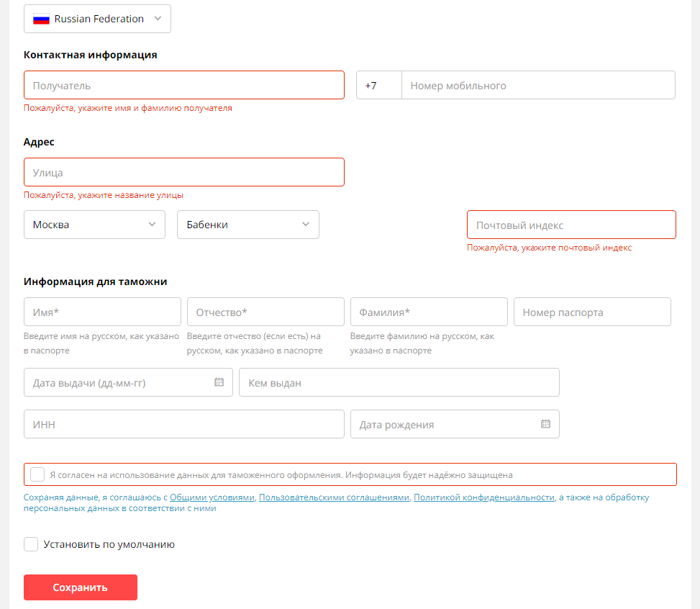The height and width of the screenshot is (609, 700).
Task: Click the calendar icon in Дата рождения field
Action: pos(545,423)
